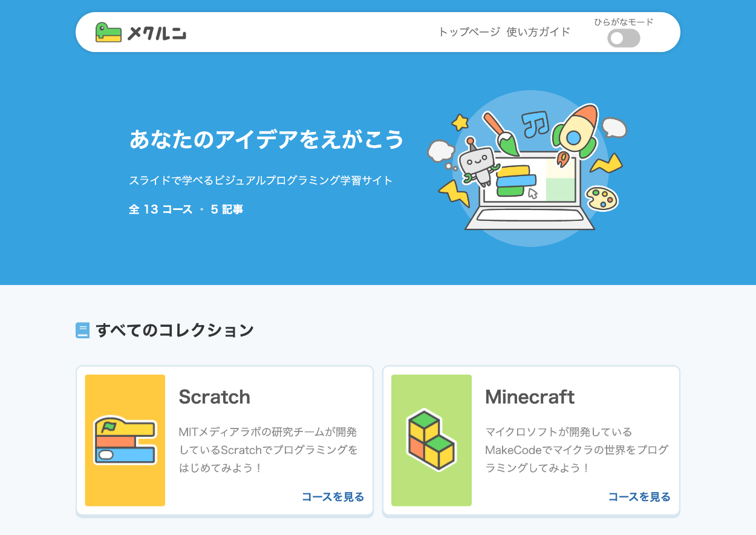Click the paint palette icon in illustration
Viewport: 756px width, 535px height.
[602, 198]
